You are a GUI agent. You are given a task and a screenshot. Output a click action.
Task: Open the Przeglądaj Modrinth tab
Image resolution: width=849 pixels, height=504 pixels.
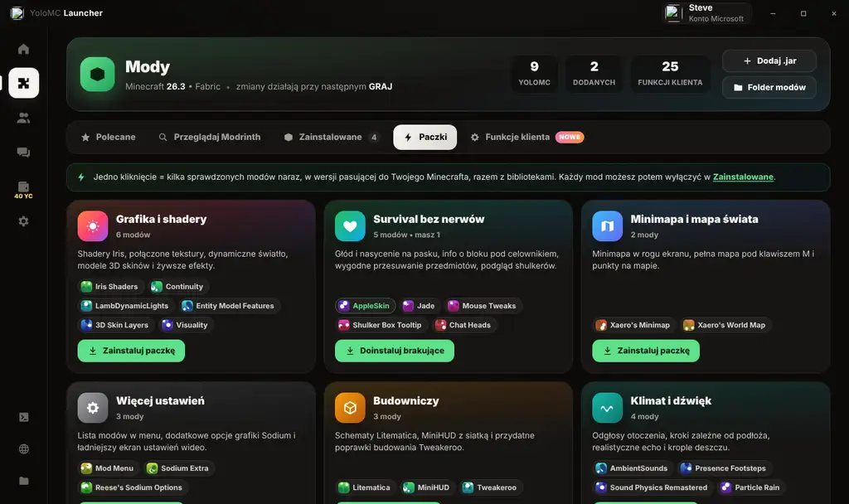210,137
